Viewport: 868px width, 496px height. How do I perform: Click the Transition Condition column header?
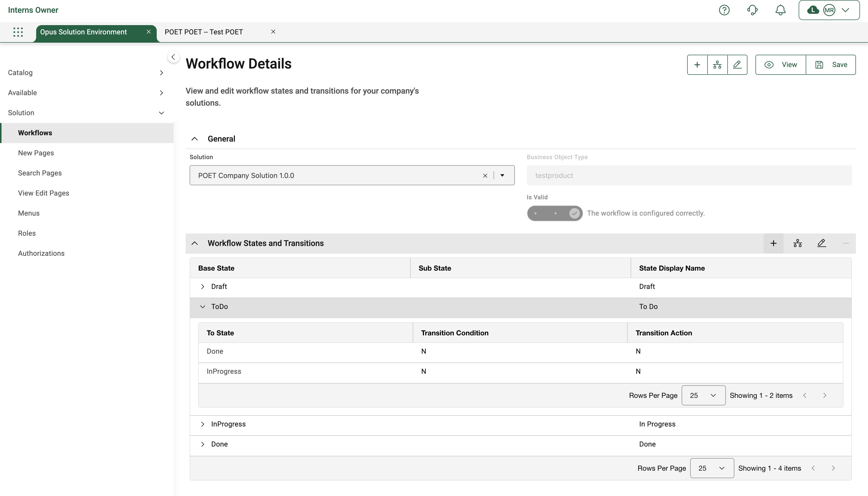pyautogui.click(x=520, y=333)
